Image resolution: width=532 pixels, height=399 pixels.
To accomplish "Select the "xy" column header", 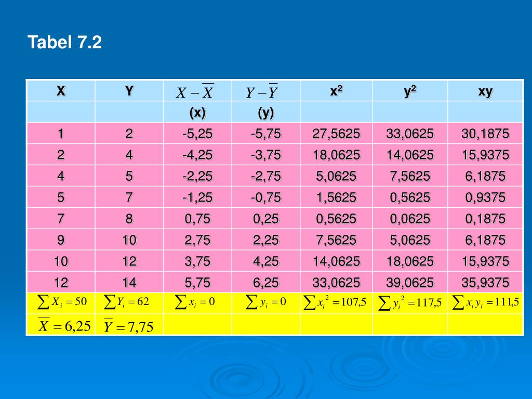I will 485,91.
